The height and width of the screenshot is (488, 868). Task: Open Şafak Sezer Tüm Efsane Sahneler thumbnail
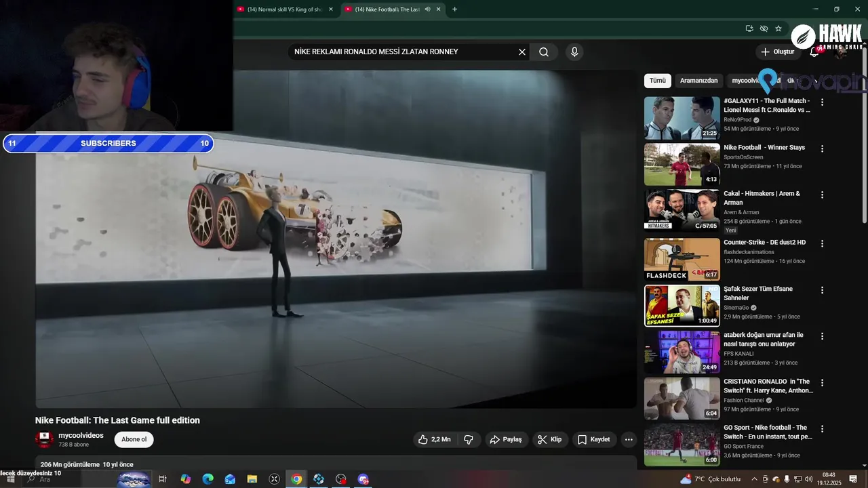click(x=682, y=306)
